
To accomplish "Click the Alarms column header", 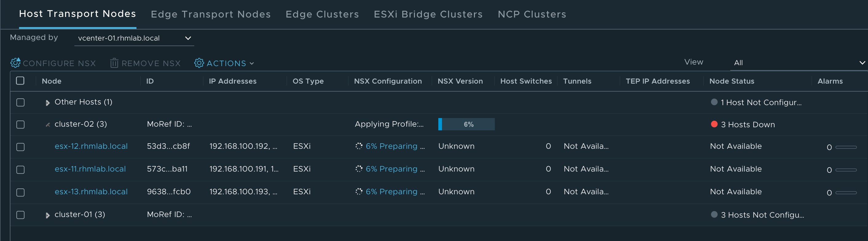I will click(x=830, y=81).
